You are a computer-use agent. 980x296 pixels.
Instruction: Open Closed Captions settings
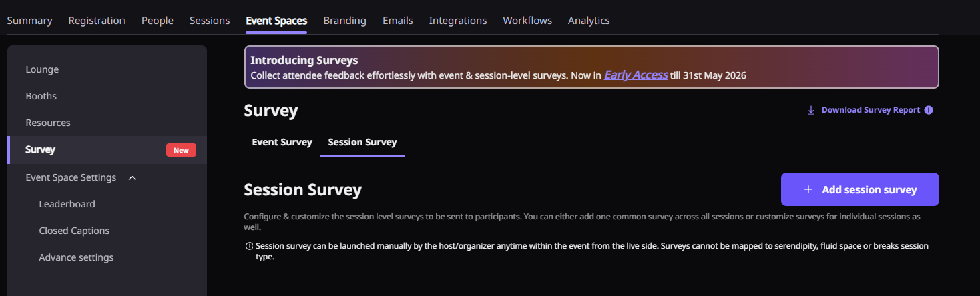click(x=74, y=231)
